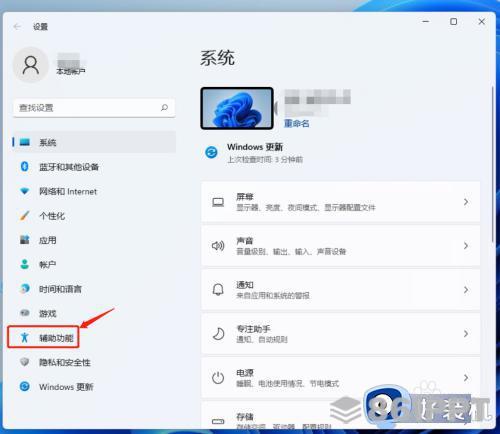Open the 专注助手 focus assist row
Image resolution: width=500 pixels, height=434 pixels.
[x=341, y=334]
